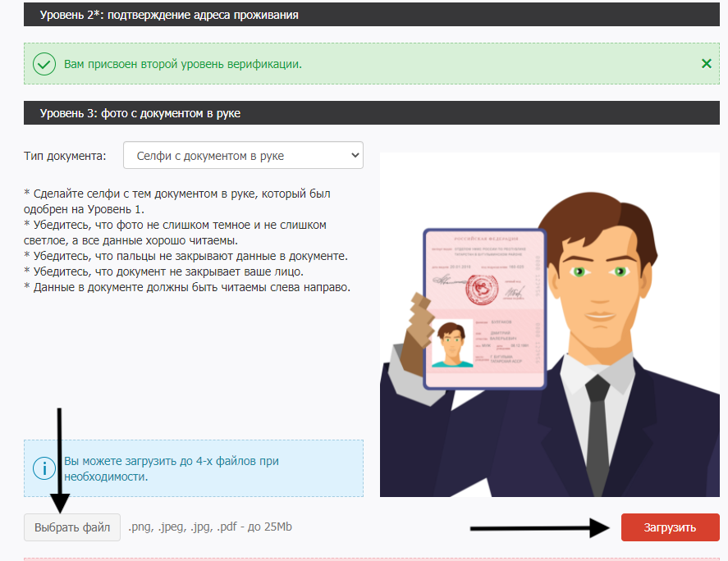
Task: Click the green checkmark circle icon
Action: [x=43, y=64]
